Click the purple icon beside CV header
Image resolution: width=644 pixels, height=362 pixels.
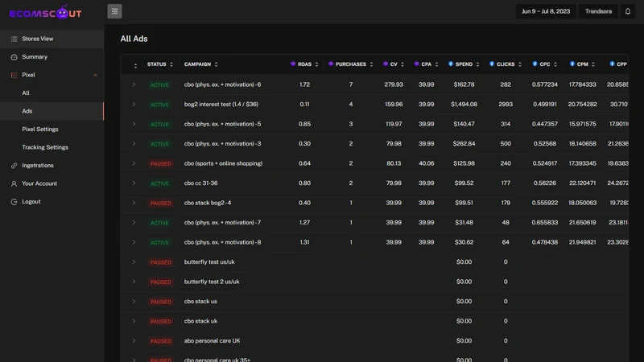pyautogui.click(x=386, y=64)
